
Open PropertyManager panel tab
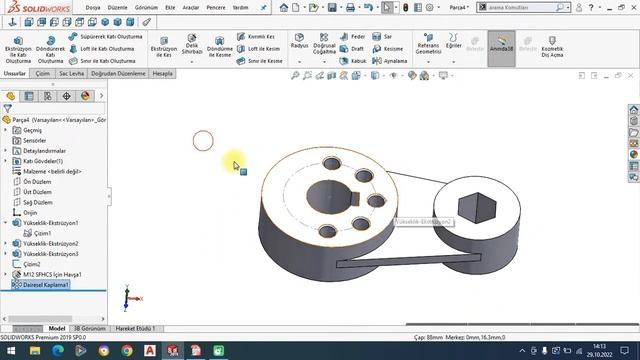pos(29,96)
